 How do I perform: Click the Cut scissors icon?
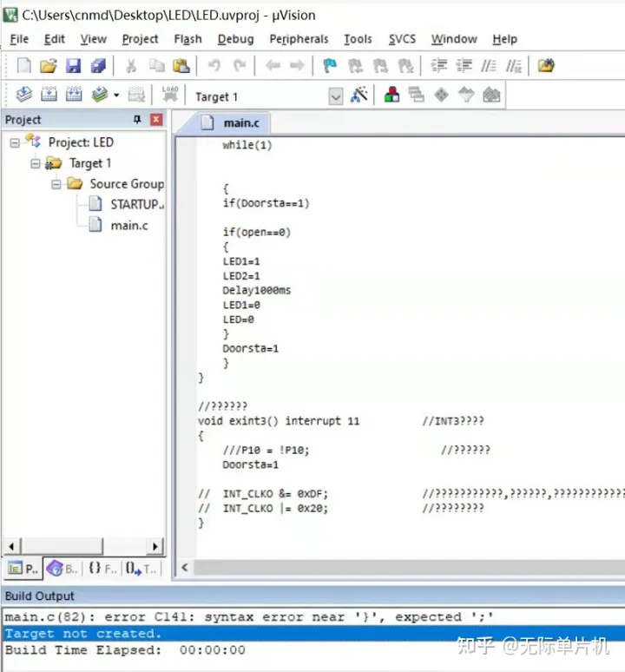coord(131,66)
